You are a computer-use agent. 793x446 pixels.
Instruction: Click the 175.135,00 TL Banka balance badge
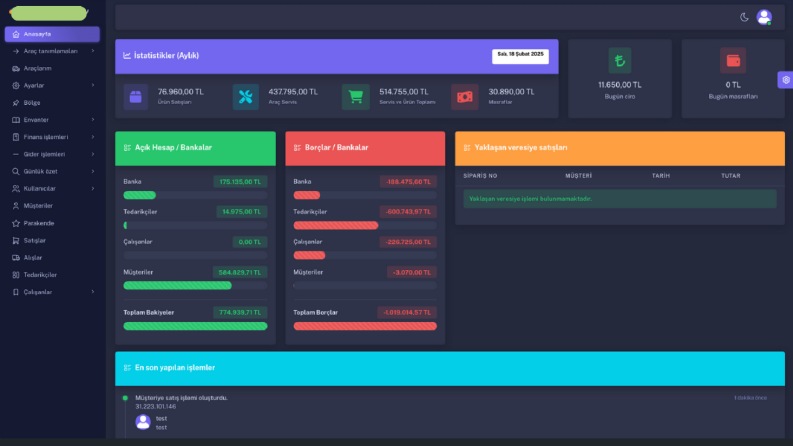240,182
